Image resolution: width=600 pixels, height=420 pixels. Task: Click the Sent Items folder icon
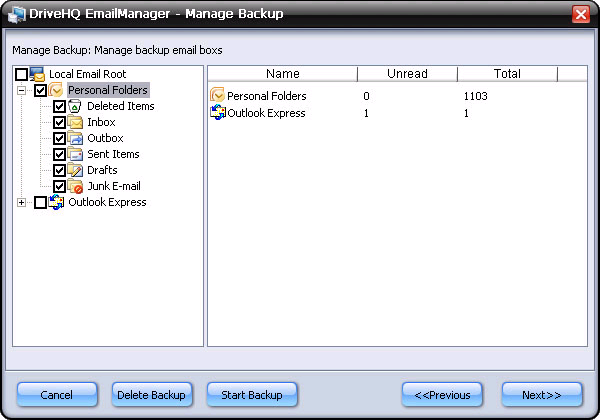pyautogui.click(x=76, y=154)
